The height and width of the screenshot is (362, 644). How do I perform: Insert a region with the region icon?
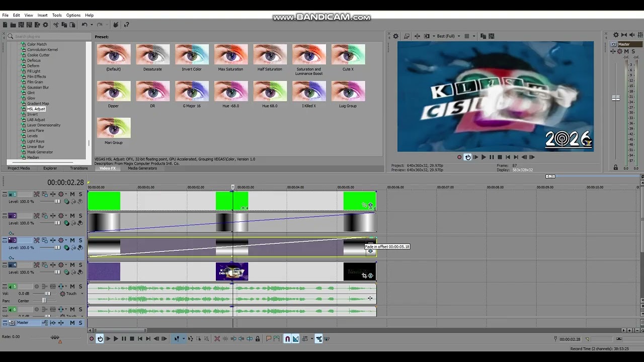(x=277, y=339)
